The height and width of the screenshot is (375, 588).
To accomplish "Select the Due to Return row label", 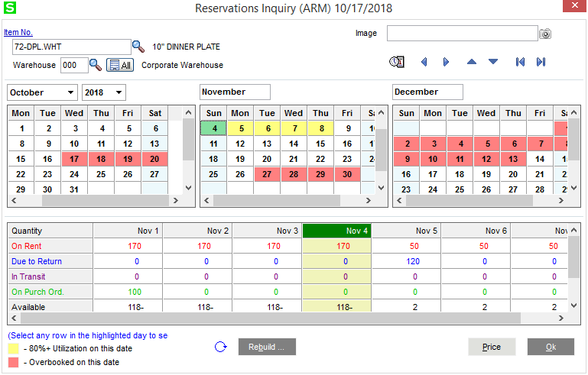I will 50,261.
